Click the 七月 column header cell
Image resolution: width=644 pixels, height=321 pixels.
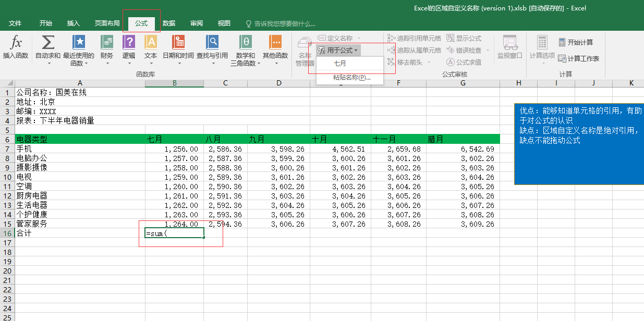[x=175, y=139]
